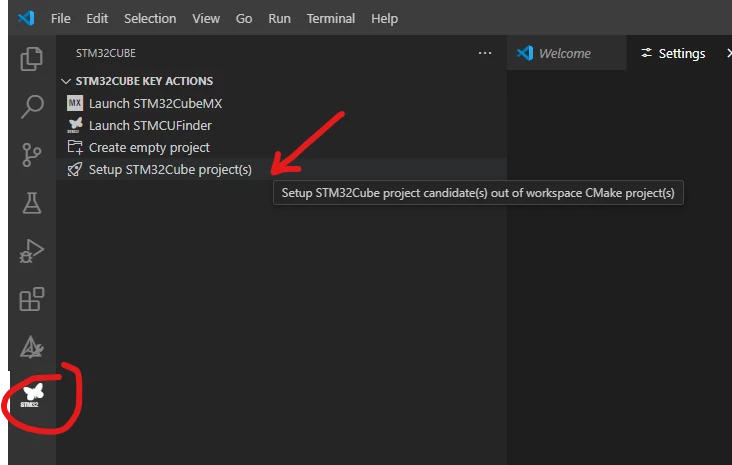Click the MX icon beside Launch STM32CubeMX
Image resolution: width=732 pixels, height=465 pixels.
[75, 103]
